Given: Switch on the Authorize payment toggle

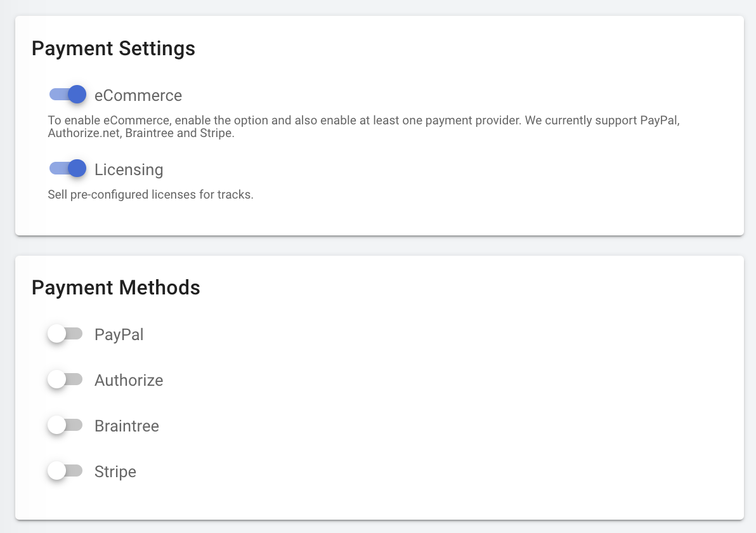Looking at the screenshot, I should pyautogui.click(x=65, y=379).
